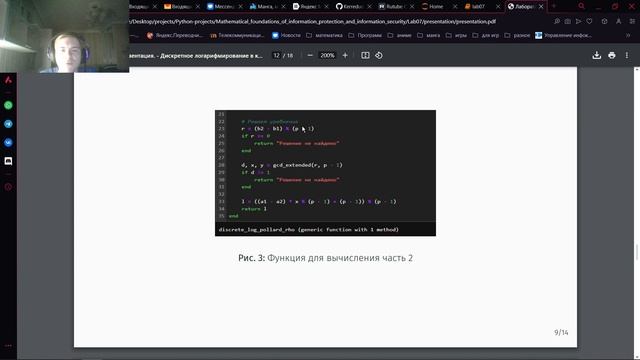
Task: Open sidebar three-dots setup menu
Action: (8, 345)
